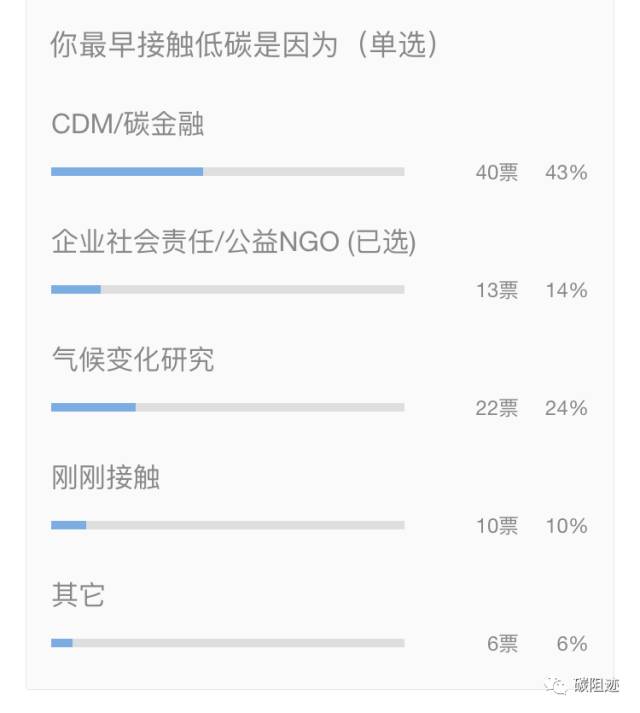Click the 气候变化研究 progress bar
640x713 pixels.
pyautogui.click(x=227, y=407)
